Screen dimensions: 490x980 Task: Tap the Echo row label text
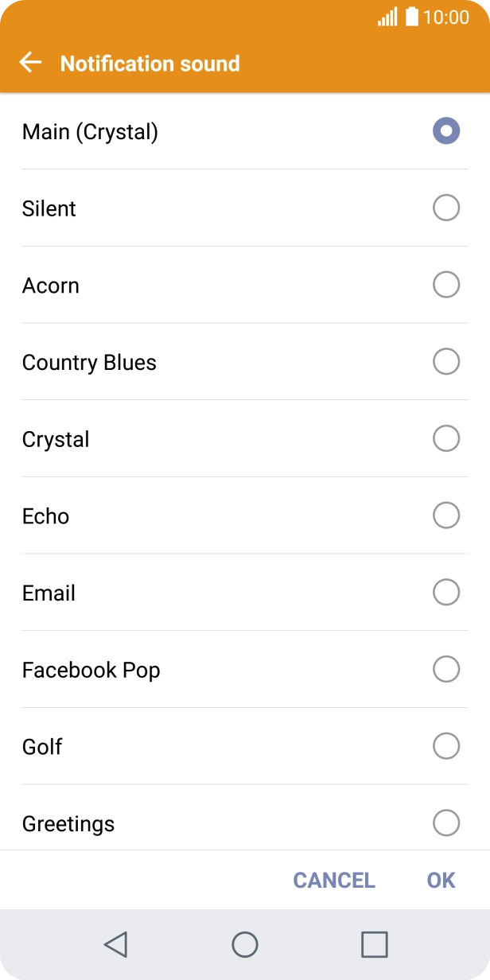[x=46, y=515]
